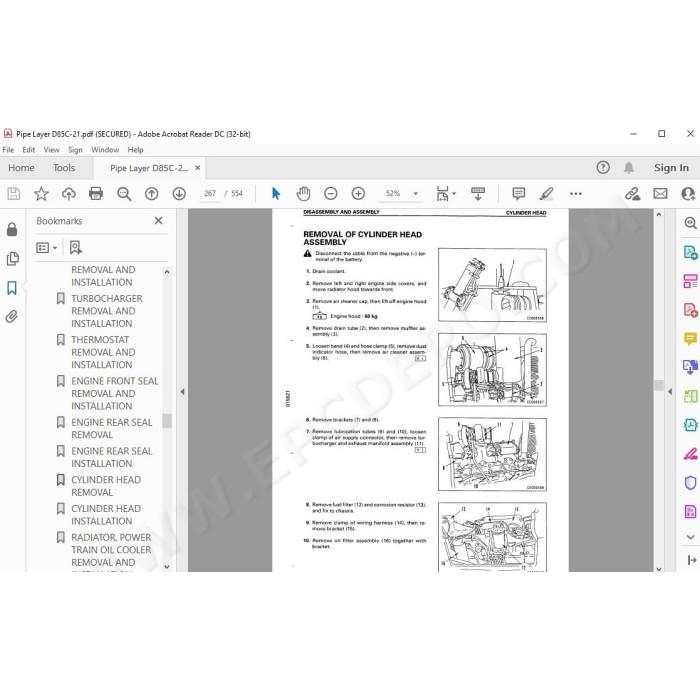
Task: Open the Help menu
Action: 135,150
